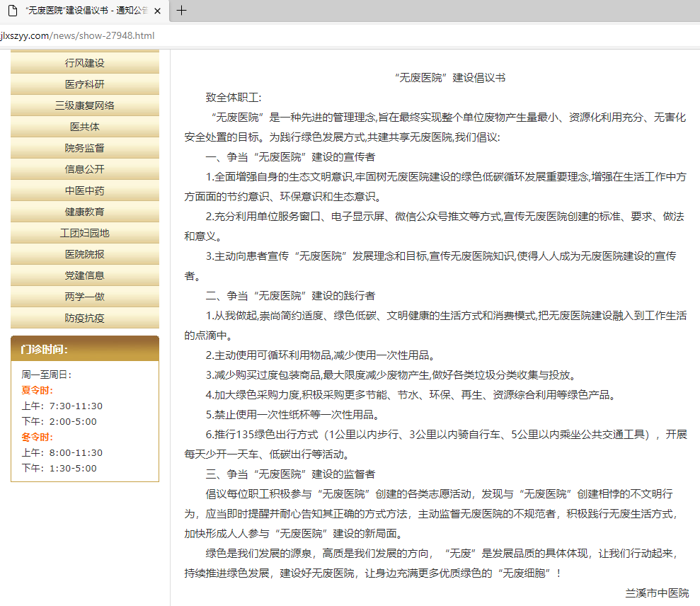This screenshot has height=606, width=700.
Task: Go to 两学一做 in the sidebar
Action: pyautogui.click(x=85, y=297)
